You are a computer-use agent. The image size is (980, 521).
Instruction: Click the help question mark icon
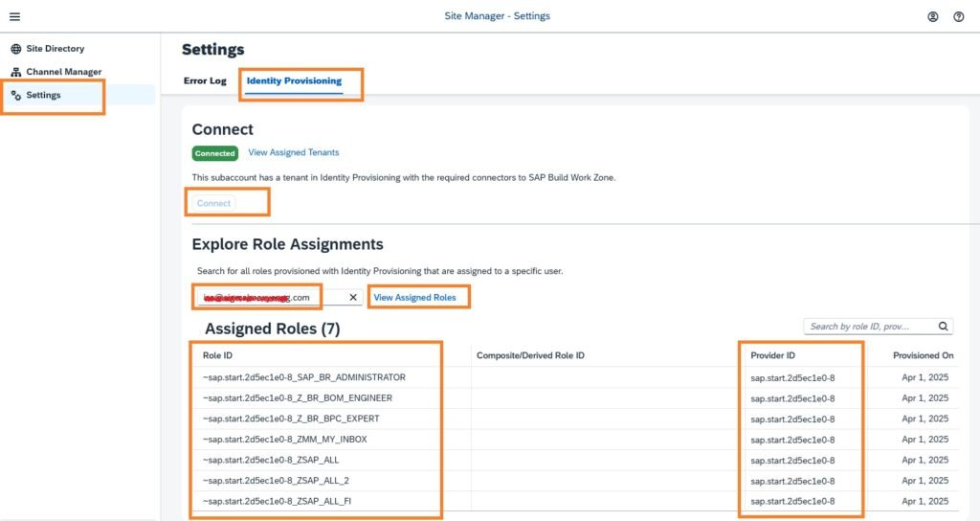point(958,16)
